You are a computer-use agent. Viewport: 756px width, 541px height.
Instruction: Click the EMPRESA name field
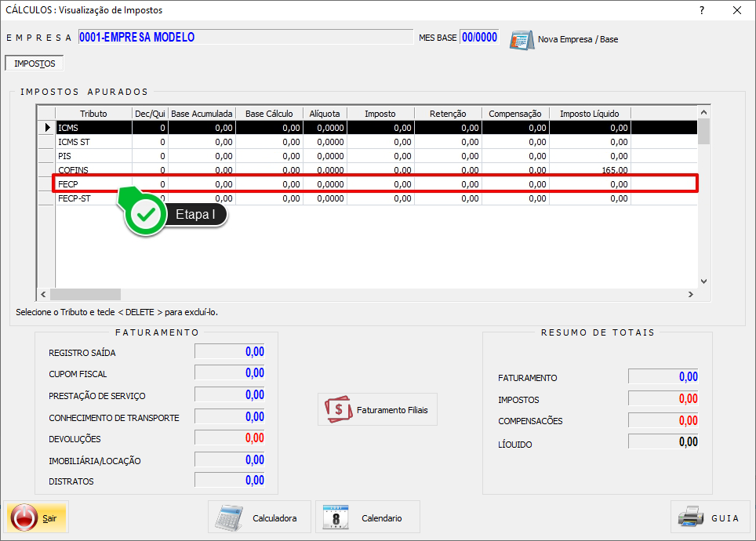pyautogui.click(x=245, y=38)
